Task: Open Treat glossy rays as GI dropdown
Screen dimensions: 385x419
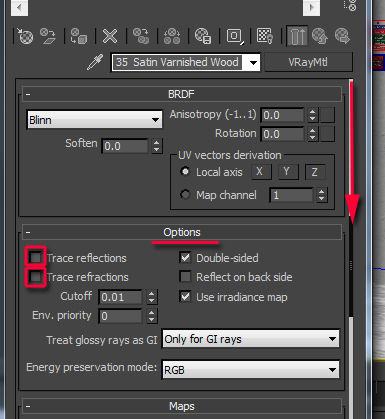Action: (250, 339)
